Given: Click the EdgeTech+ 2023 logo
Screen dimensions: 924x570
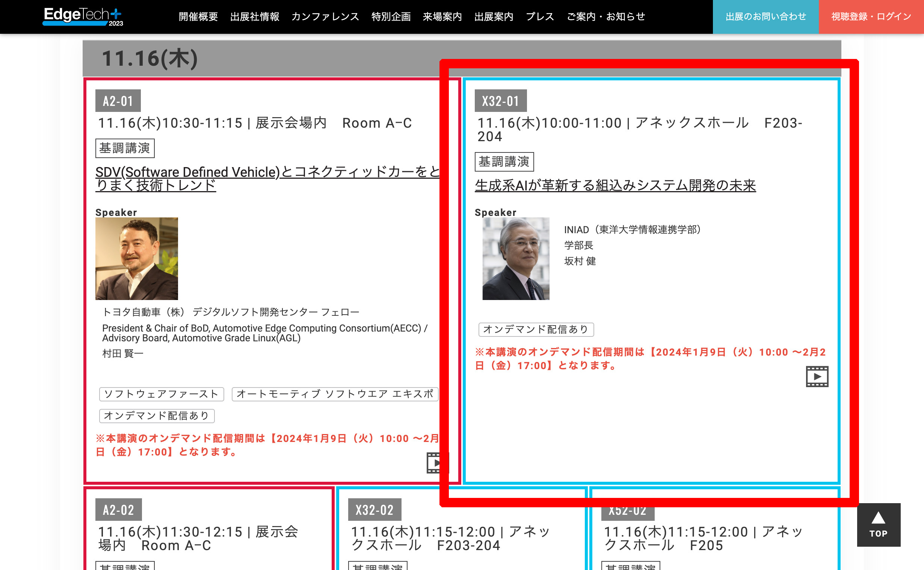Looking at the screenshot, I should tap(83, 17).
